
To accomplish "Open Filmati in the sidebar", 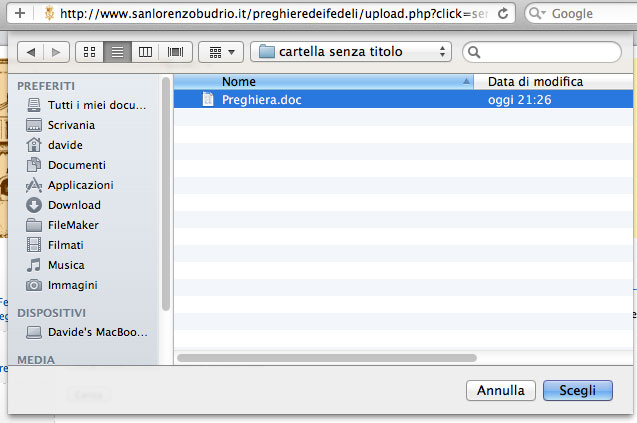I will coord(55,245).
